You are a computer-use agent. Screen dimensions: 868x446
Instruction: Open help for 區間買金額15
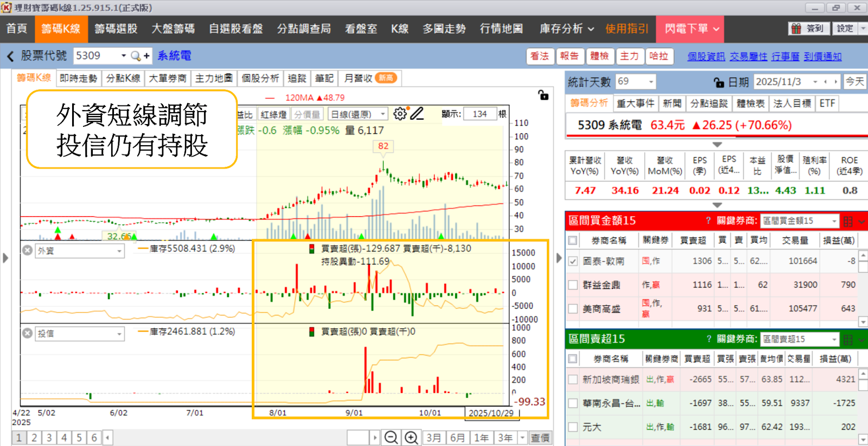coord(708,221)
